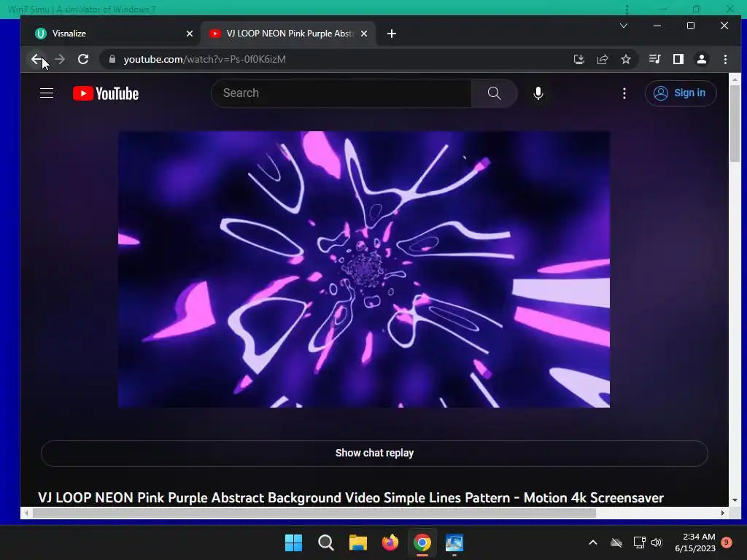Toggle the browser side panel
This screenshot has height=560, width=747.
tap(678, 59)
